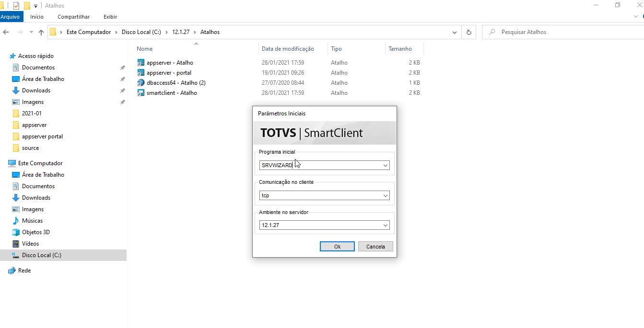Image resolution: width=644 pixels, height=328 pixels.
Task: Click the appserver - portal shortcut icon
Action: pos(141,73)
